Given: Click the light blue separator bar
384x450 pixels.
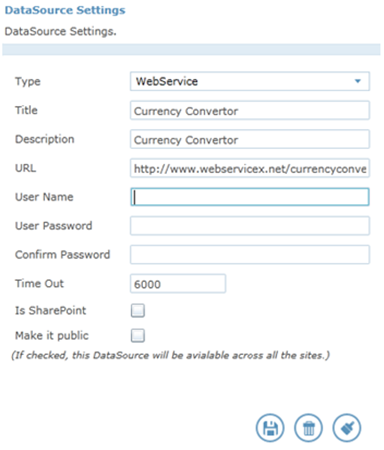Looking at the screenshot, I should coord(191,49).
